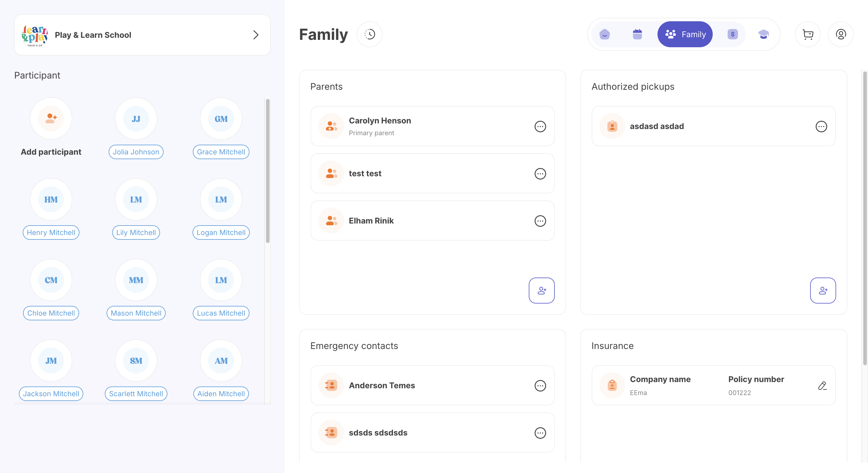This screenshot has width=868, height=473.
Task: Click Add participant
Action: coord(51,119)
